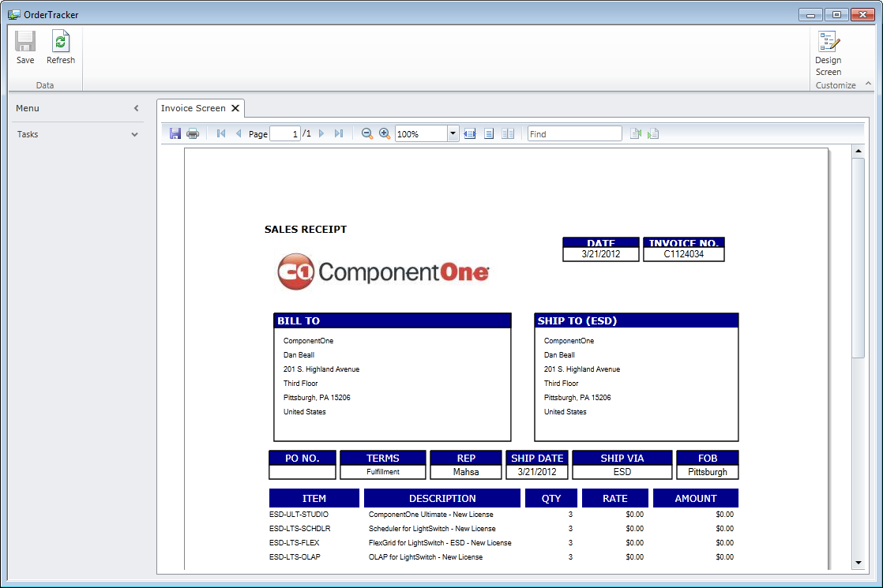Select the Invoice Screen tab
Image resolution: width=883 pixels, height=588 pixels.
coord(194,108)
